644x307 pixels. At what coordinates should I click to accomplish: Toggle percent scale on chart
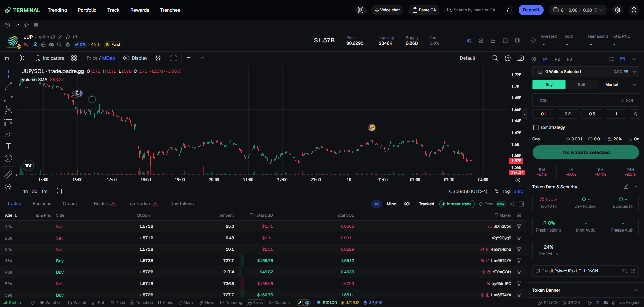click(x=497, y=191)
